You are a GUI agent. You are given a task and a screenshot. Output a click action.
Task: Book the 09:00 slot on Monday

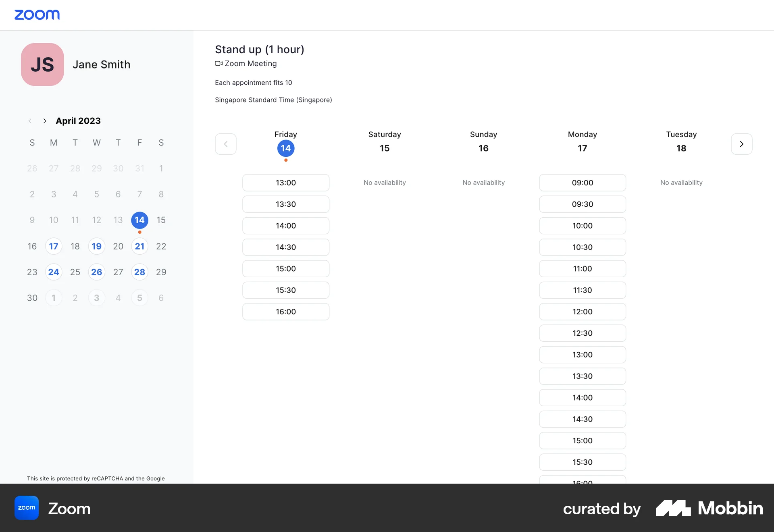click(582, 183)
